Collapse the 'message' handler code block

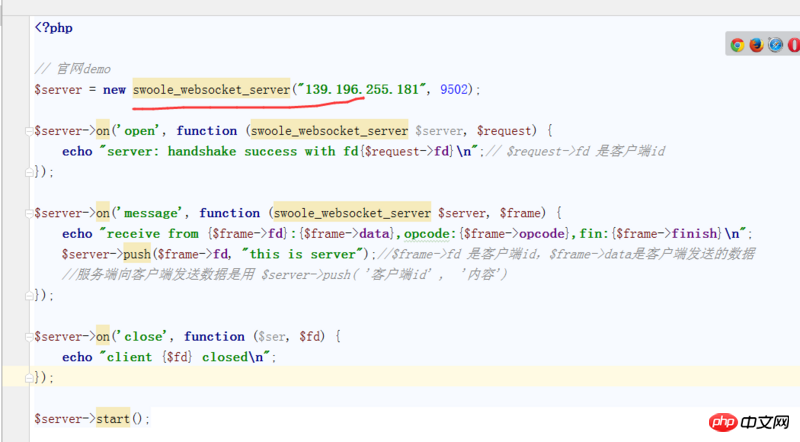click(x=29, y=213)
